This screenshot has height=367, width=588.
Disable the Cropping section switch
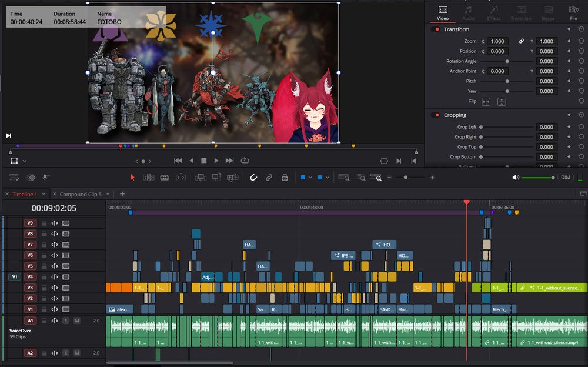[x=435, y=115]
